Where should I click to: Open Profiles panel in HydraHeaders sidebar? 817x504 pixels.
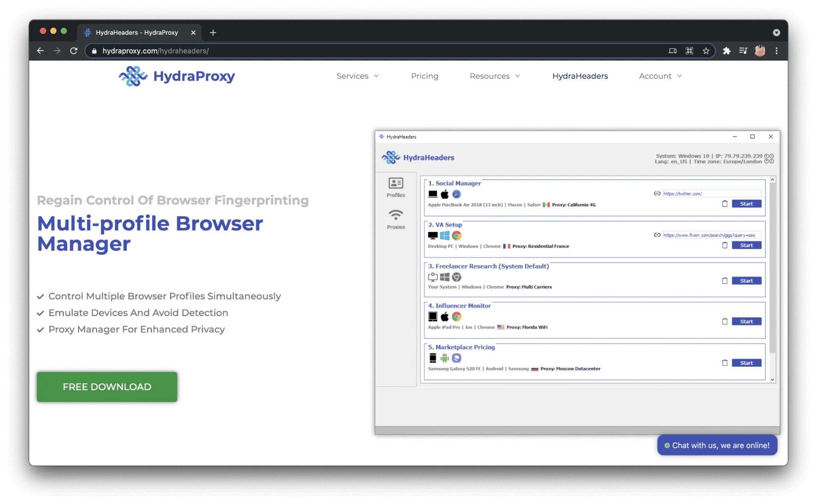pos(396,187)
